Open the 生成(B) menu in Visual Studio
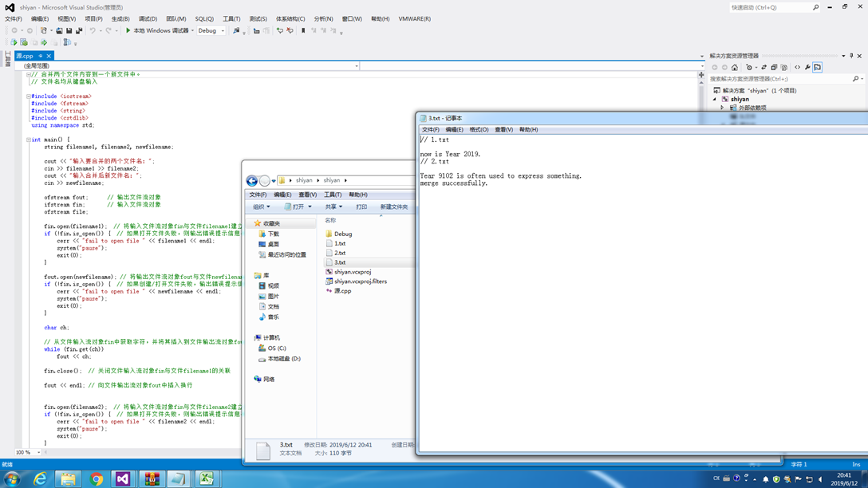This screenshot has height=488, width=868. [x=120, y=19]
